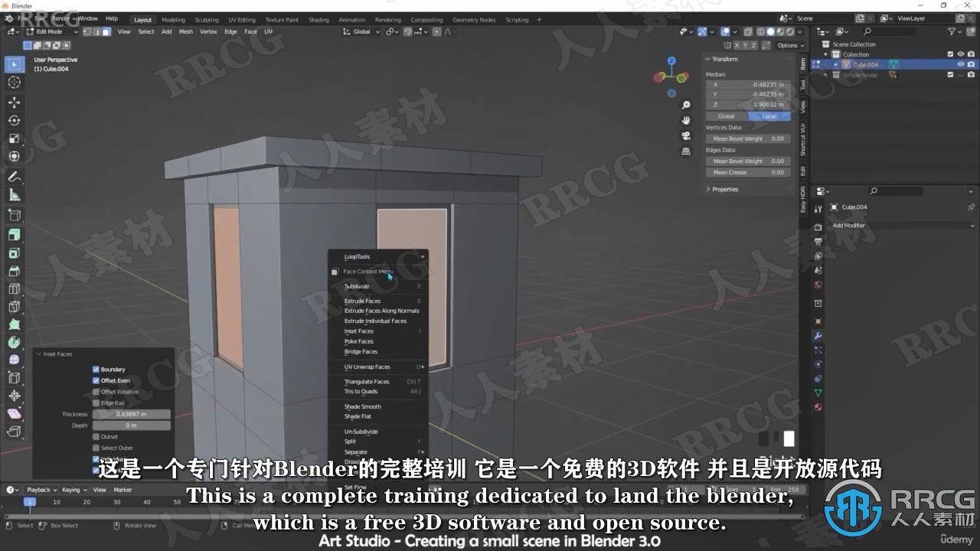This screenshot has height=551, width=980.
Task: Select the Loop Cut tool
Action: 14,289
